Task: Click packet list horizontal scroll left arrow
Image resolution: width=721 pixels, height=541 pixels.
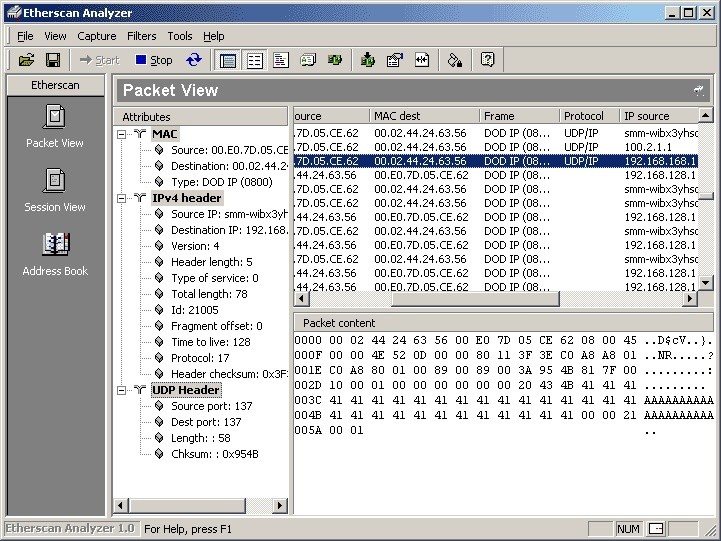Action: point(302,299)
